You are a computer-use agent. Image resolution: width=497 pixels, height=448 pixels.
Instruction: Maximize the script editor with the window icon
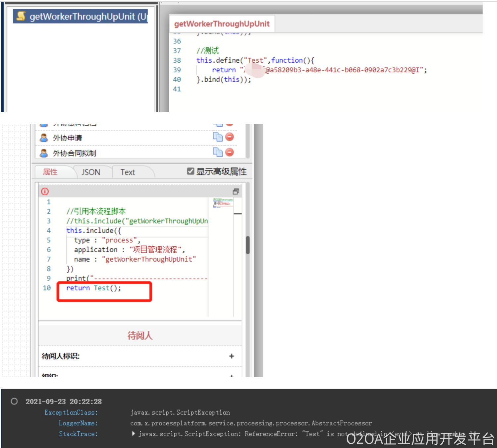[236, 191]
